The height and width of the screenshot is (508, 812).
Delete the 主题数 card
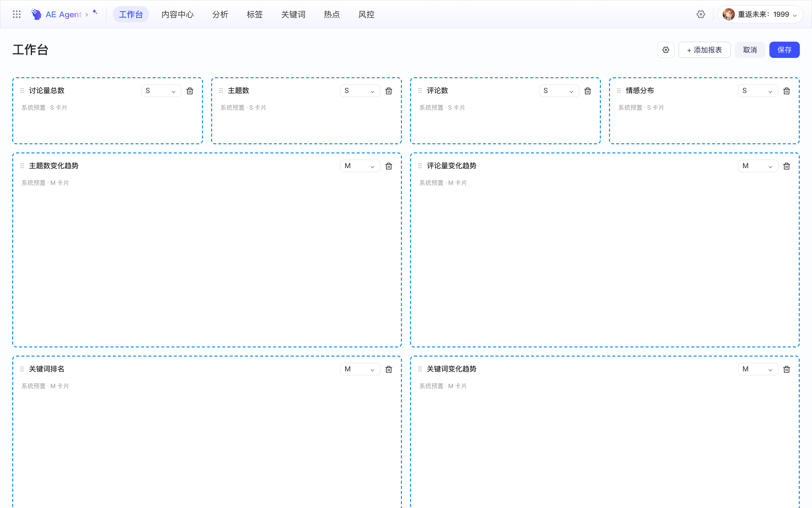pos(388,91)
